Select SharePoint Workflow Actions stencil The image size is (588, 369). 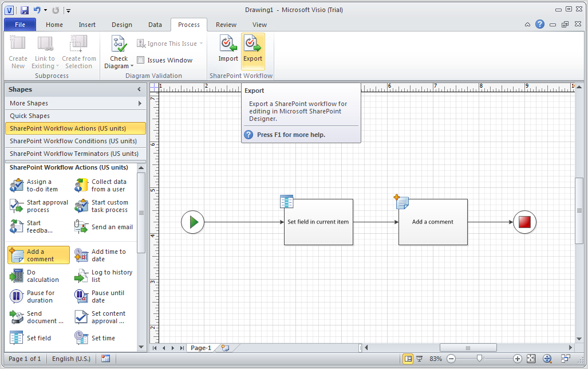tap(76, 128)
